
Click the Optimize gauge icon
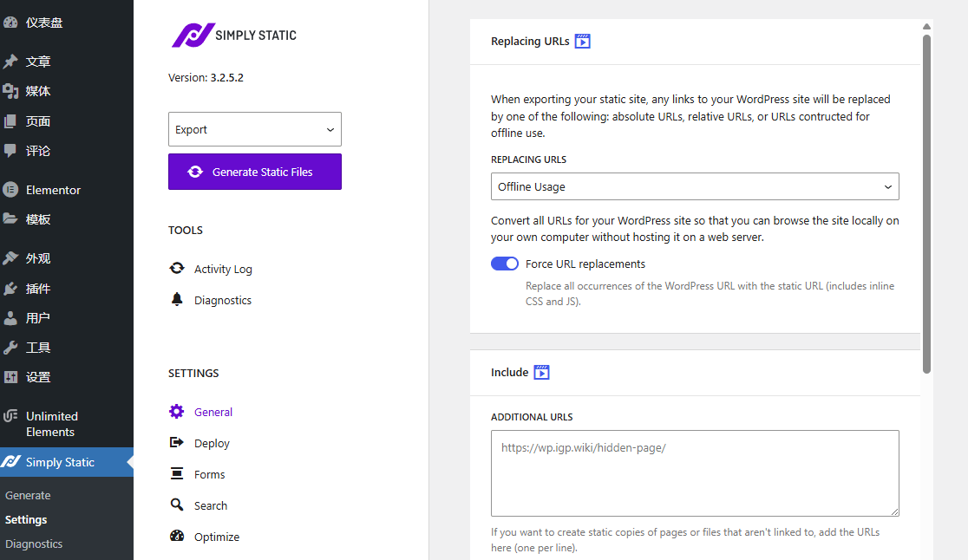(177, 537)
